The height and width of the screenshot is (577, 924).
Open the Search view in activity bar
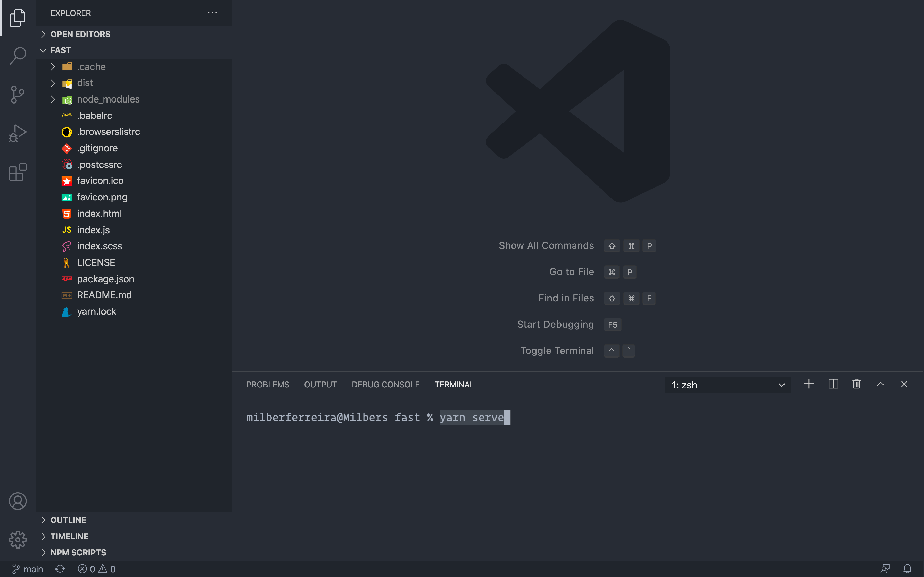pos(18,56)
